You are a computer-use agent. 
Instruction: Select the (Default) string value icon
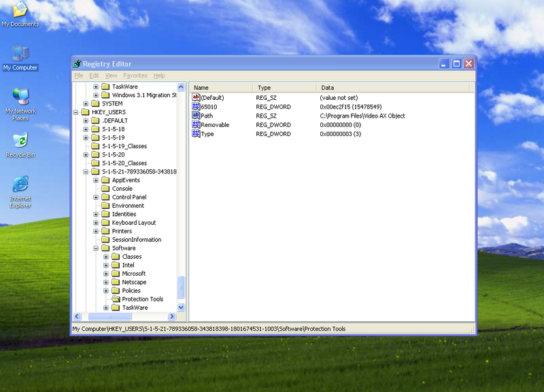pyautogui.click(x=196, y=97)
